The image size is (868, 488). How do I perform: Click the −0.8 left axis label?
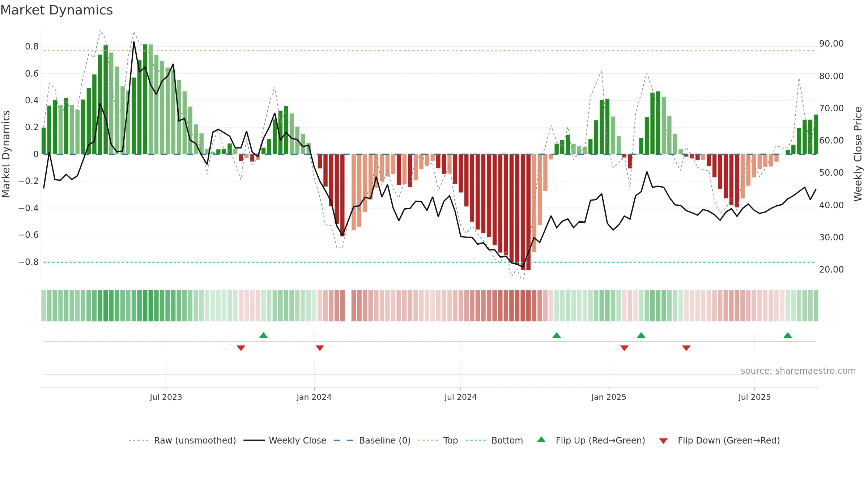tap(29, 262)
